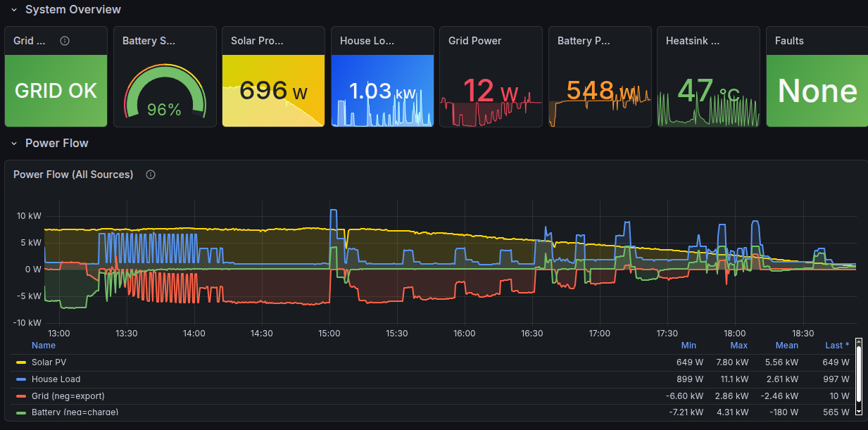Open the Grid Power panel title menu
868x430 pixels.
[475, 41]
